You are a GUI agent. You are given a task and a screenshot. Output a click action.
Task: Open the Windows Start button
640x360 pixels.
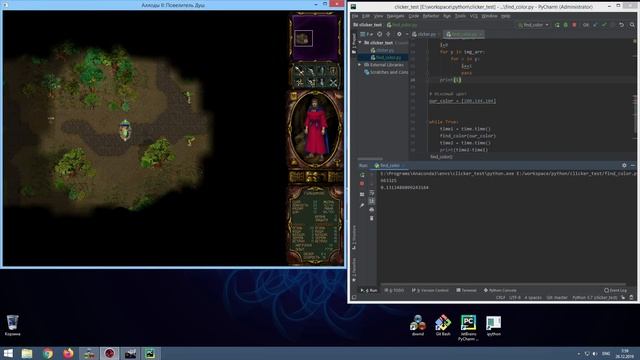(8, 353)
